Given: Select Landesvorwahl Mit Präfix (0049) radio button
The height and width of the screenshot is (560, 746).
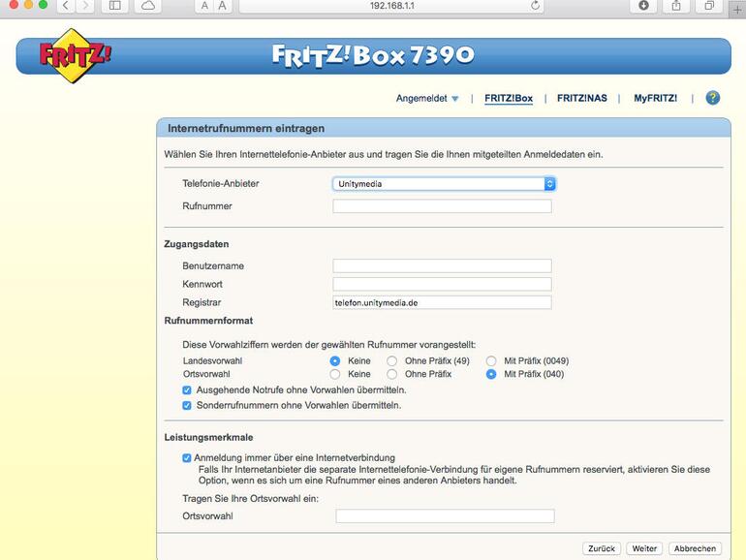Looking at the screenshot, I should click(491, 361).
